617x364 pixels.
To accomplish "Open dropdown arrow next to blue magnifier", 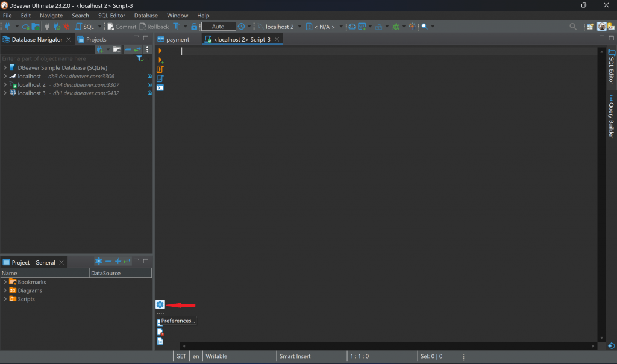I will click(x=433, y=27).
